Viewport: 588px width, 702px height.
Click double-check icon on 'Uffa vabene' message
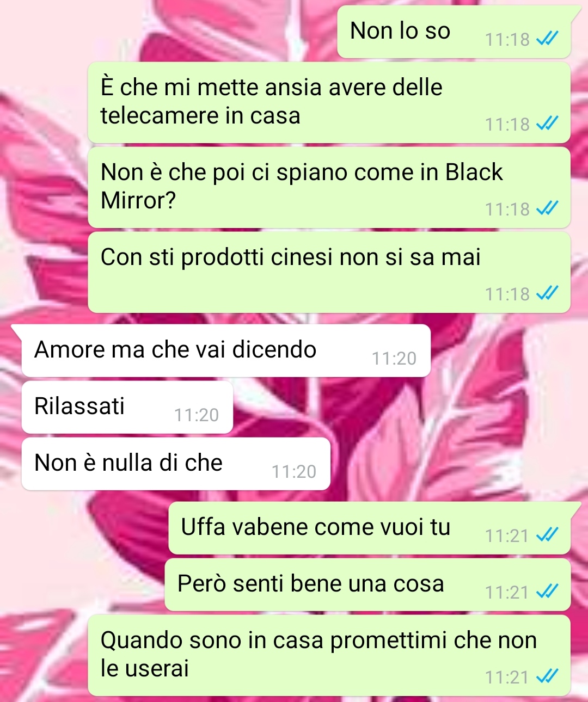[x=547, y=535]
